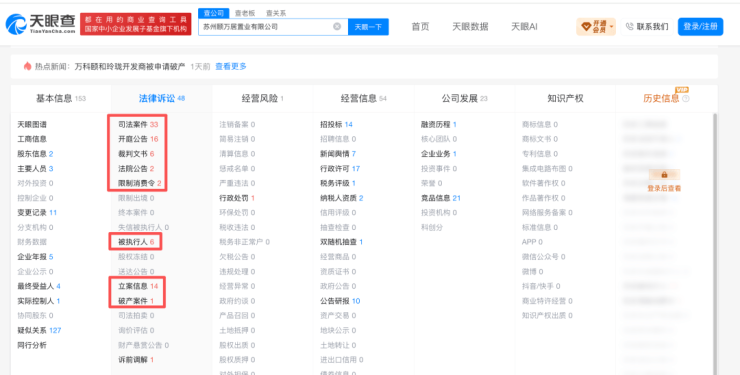Open 天眼数据 in navigation
The image size is (740, 375).
click(470, 27)
